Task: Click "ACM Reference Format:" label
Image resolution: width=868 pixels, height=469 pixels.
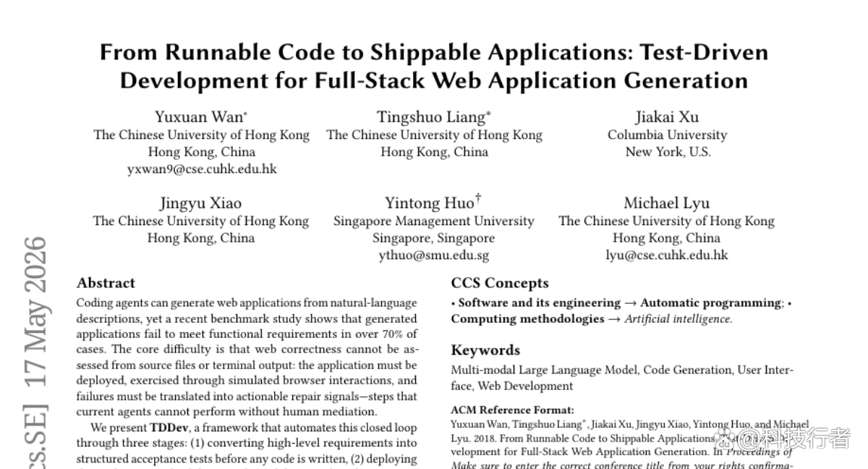Action: pos(512,410)
